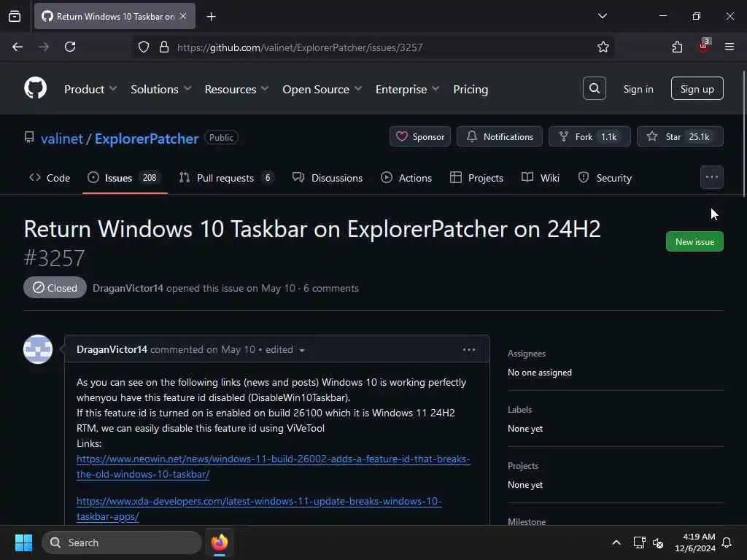Click the network icon in the system tray
747x560 pixels.
pyautogui.click(x=639, y=542)
